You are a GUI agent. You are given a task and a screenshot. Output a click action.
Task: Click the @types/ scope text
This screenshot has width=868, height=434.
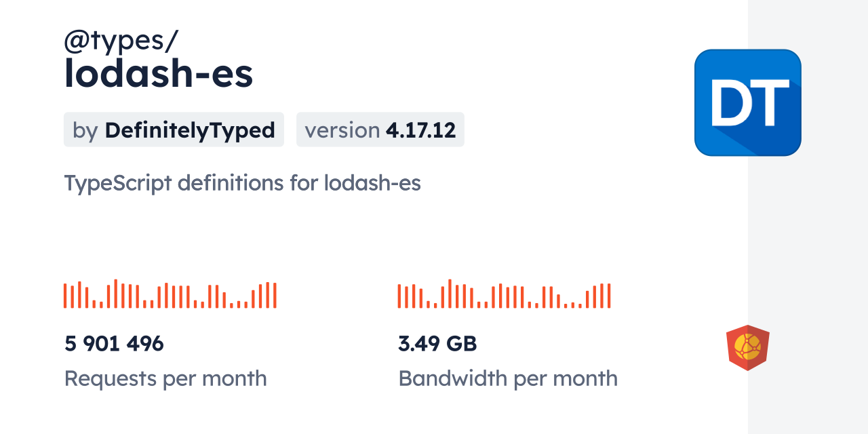[x=121, y=41]
